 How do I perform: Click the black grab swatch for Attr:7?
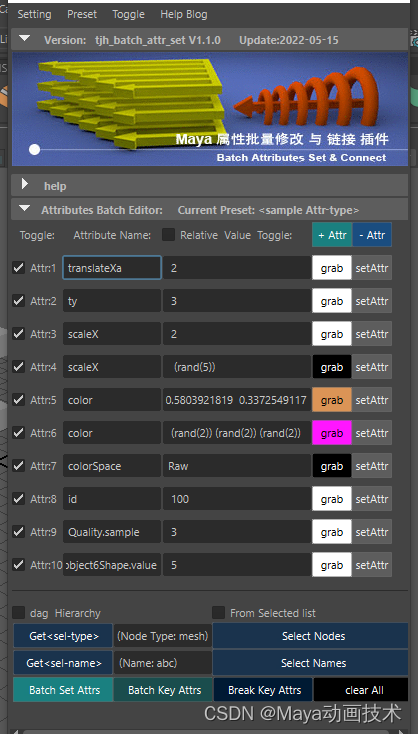tap(332, 466)
